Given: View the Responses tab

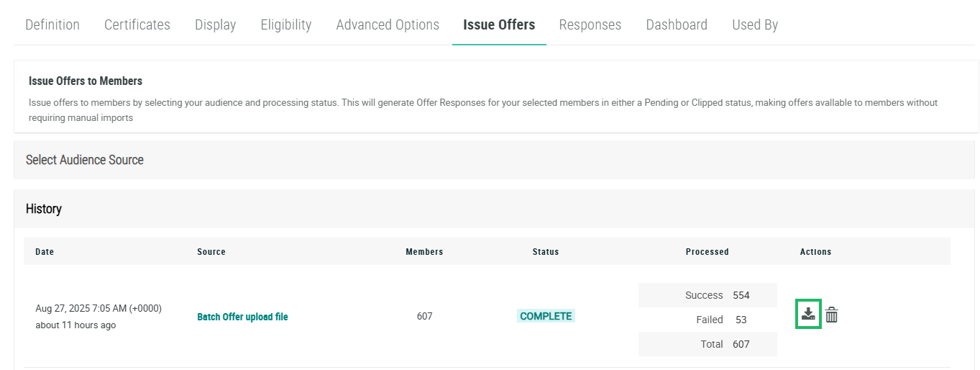Looking at the screenshot, I should tap(590, 24).
